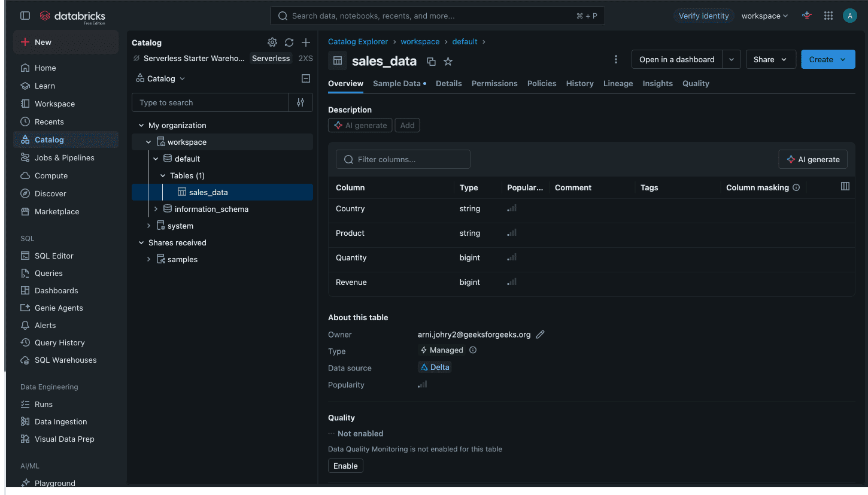
Task: Refresh the catalog tree
Action: 289,42
